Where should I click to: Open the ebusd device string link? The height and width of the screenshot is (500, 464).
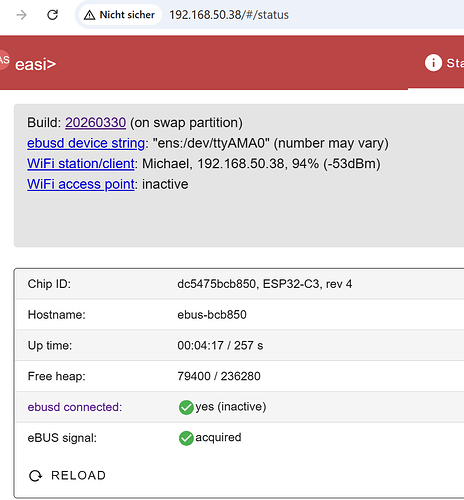[86, 143]
